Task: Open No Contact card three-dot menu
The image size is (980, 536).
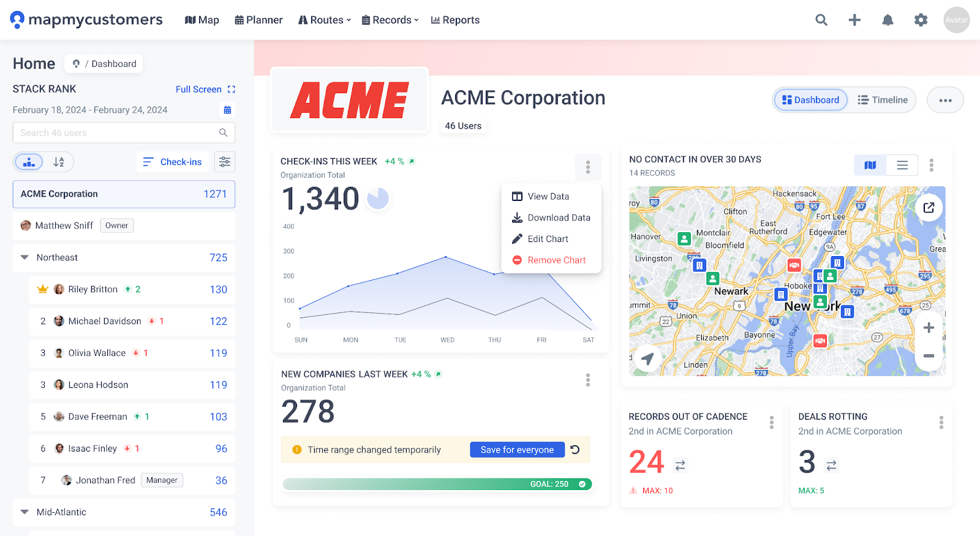Action: (x=931, y=165)
